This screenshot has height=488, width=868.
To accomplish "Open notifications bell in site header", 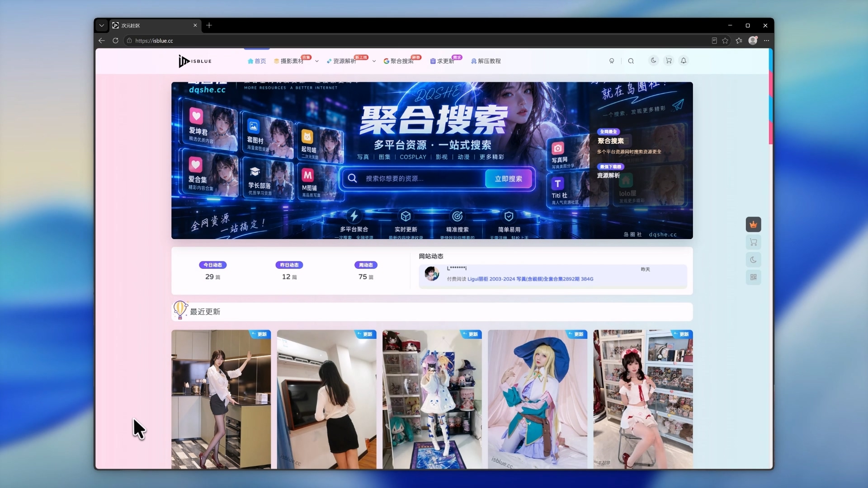I will [x=684, y=61].
